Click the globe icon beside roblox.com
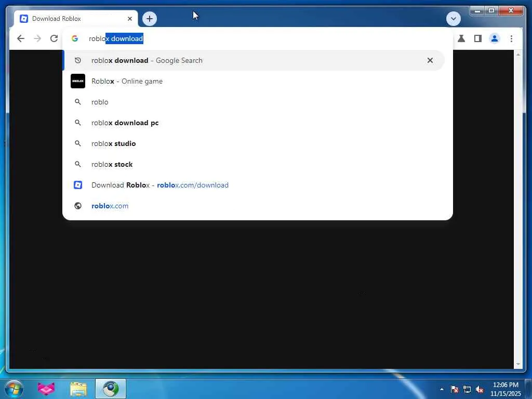The height and width of the screenshot is (399, 532). [78, 206]
